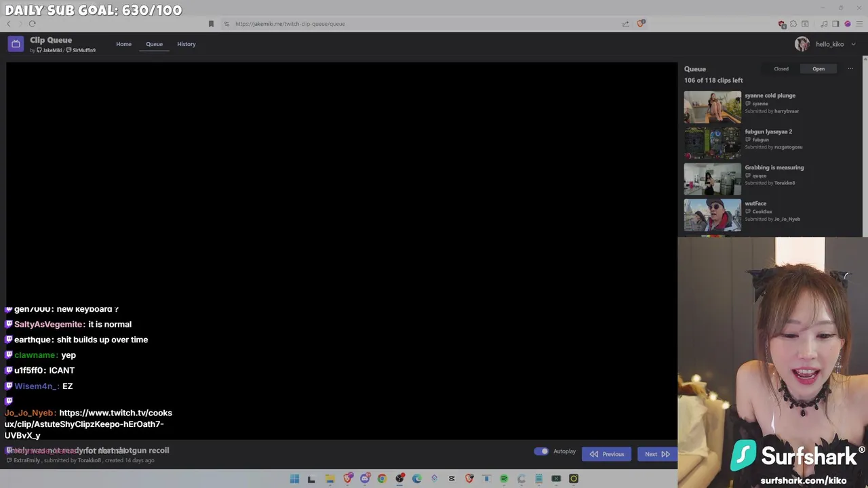
Task: Select the 'fubgun lyasayaa 2' title
Action: click(768, 131)
